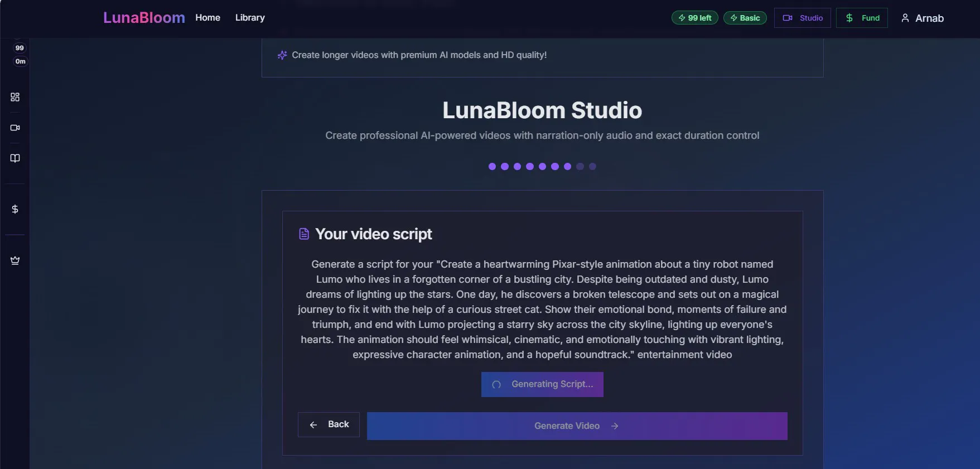This screenshot has height=469, width=980.
Task: Click the script prompt description paragraph
Action: click(542, 310)
